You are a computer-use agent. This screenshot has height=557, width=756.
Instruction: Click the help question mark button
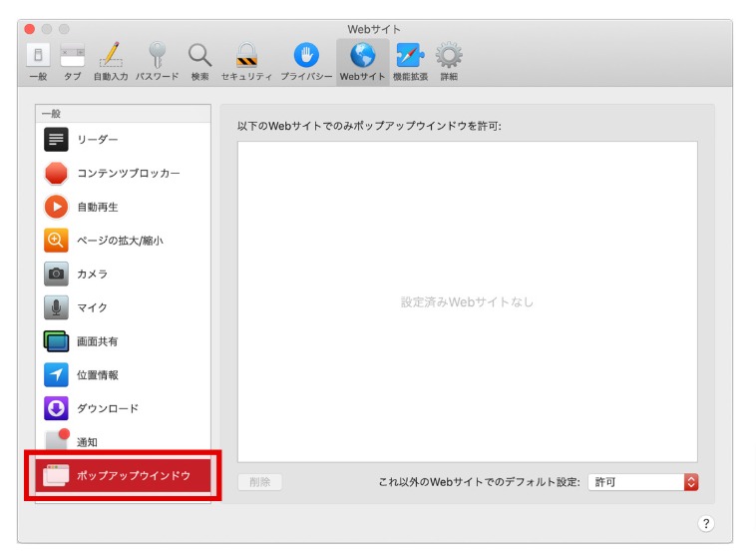coord(706,523)
